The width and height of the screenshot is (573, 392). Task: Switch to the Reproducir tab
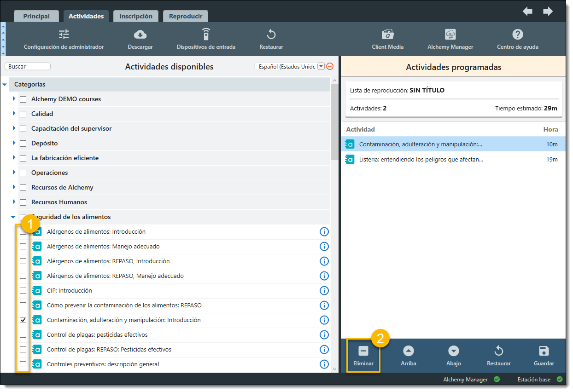(185, 16)
